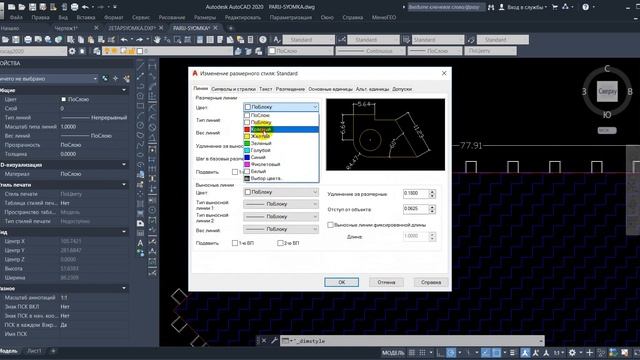Open the Допуски tab

pyautogui.click(x=402, y=89)
